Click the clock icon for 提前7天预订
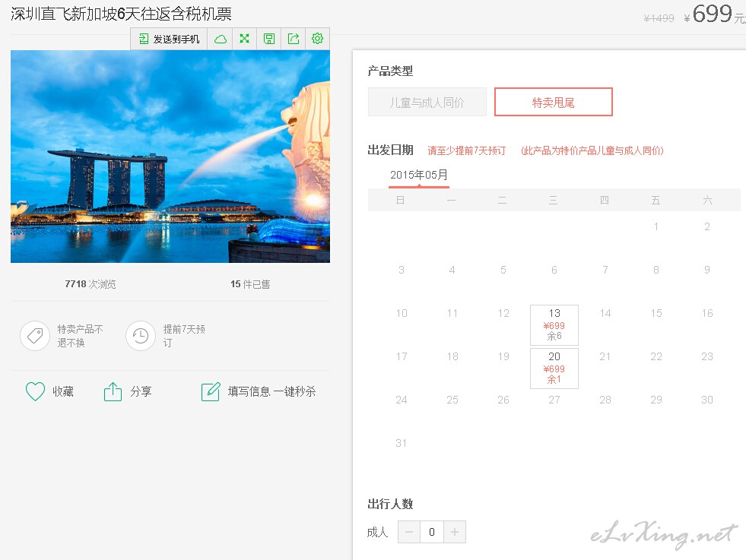 click(141, 336)
